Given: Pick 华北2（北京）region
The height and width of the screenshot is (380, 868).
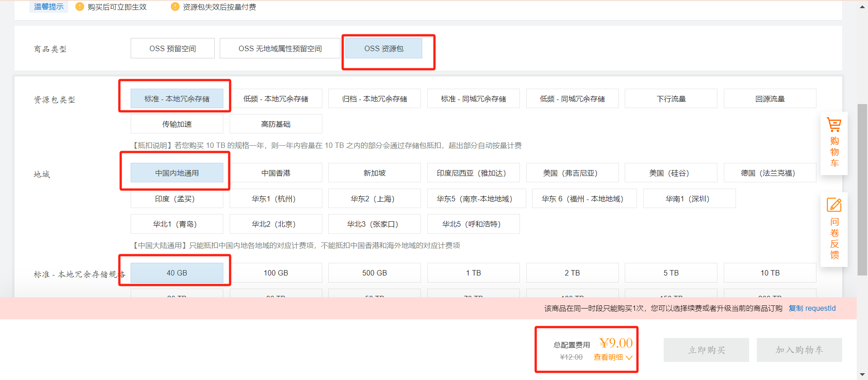Looking at the screenshot, I should [x=276, y=224].
